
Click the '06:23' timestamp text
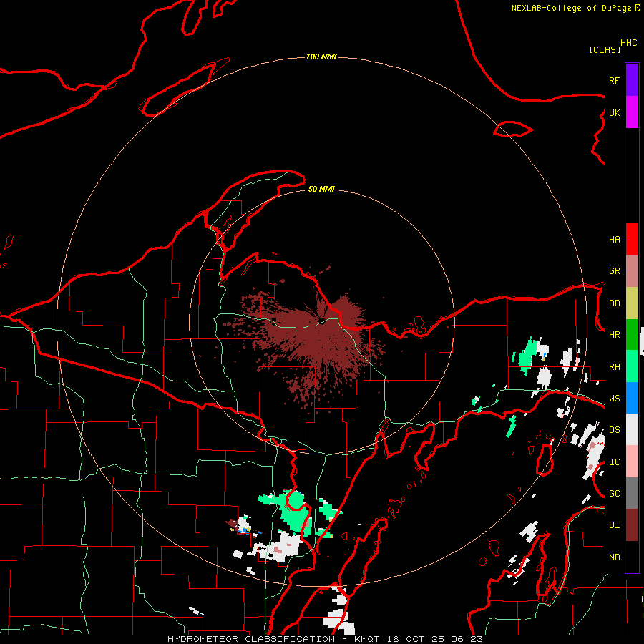[x=467, y=639]
